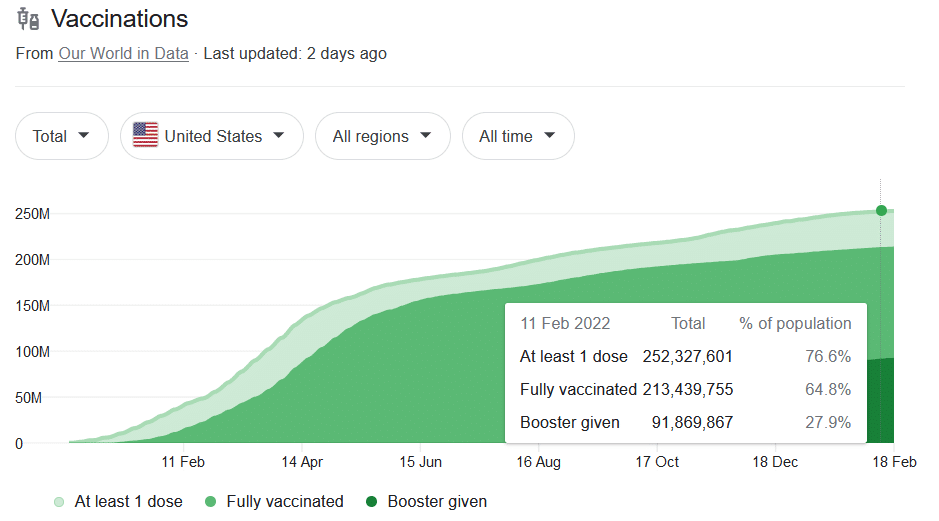Click the Vaccinations heading text
Image resolution: width=939 pixels, height=521 pixels.
[x=119, y=19]
